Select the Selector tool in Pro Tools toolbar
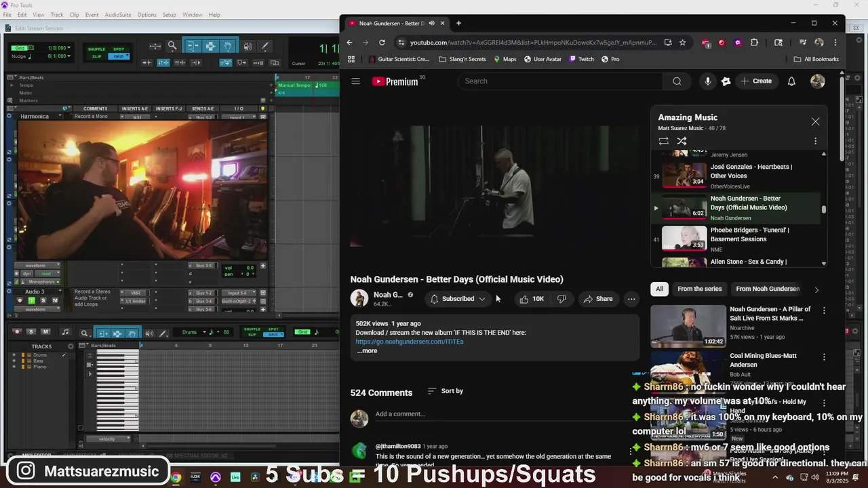 [x=210, y=46]
